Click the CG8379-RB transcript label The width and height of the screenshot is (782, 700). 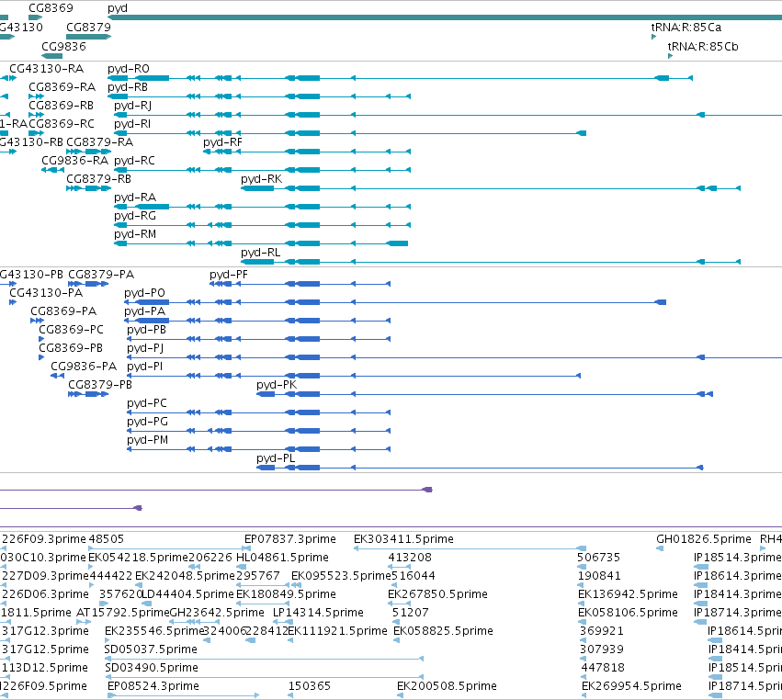point(98,178)
